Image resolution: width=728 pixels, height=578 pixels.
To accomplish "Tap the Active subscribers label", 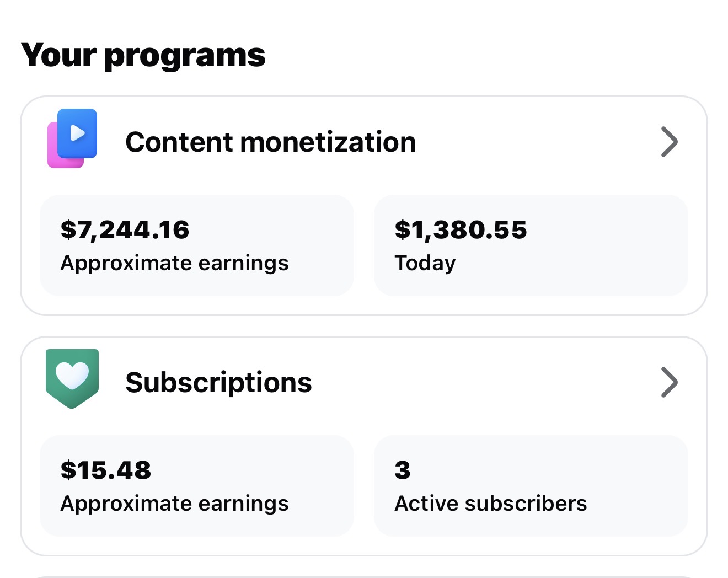I will coord(490,504).
